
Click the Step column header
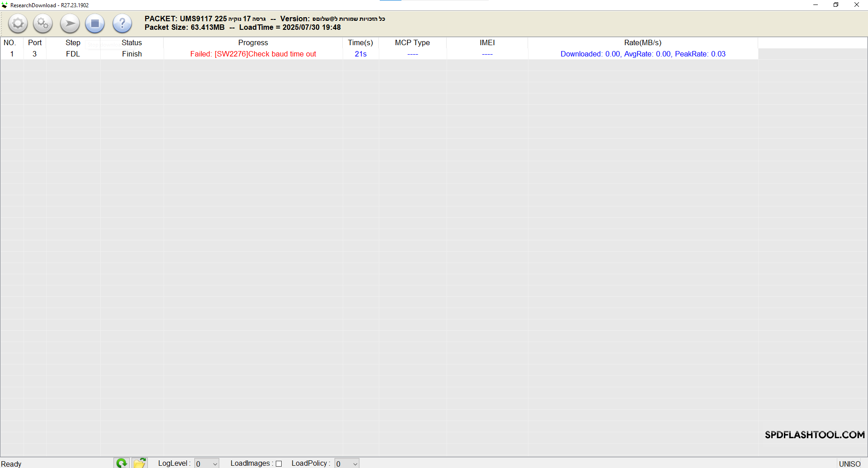tap(73, 42)
